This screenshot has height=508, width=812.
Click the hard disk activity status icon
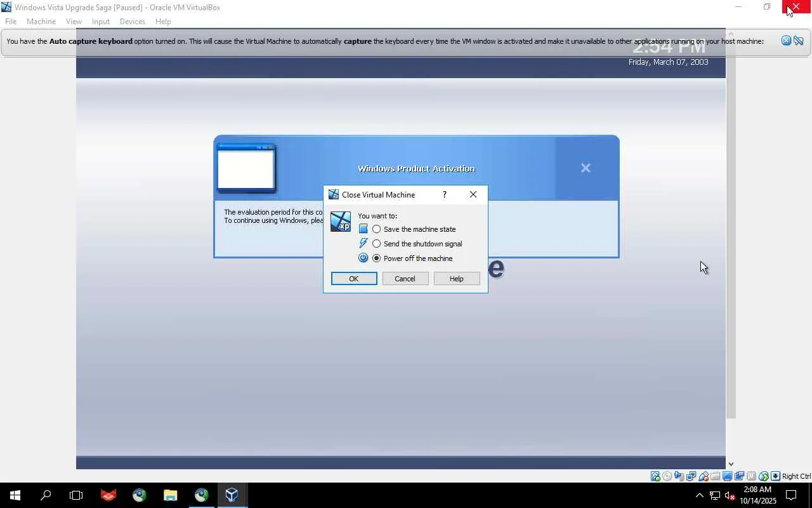pos(655,476)
